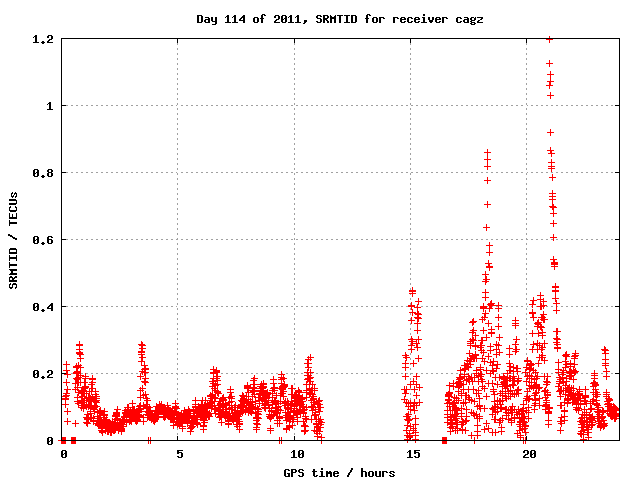Viewport: 640px width, 480px height.
Task: Click the y-axis tick label '0.8'
Action: point(41,173)
